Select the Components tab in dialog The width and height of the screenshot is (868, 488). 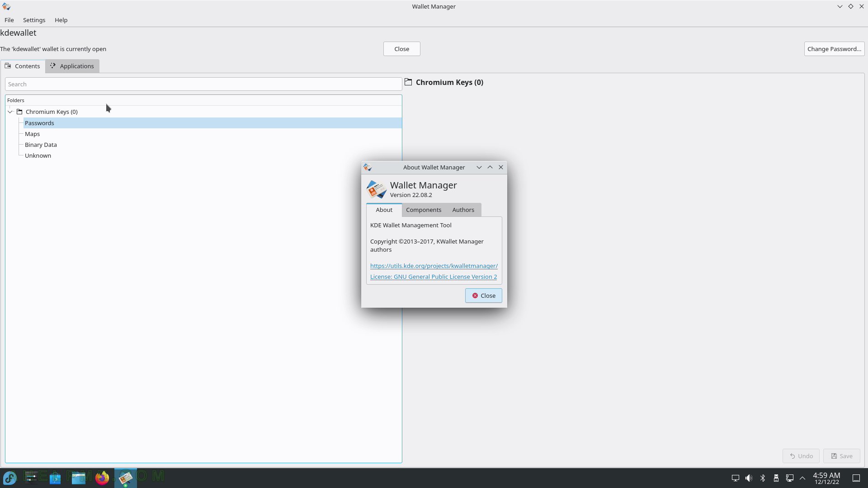pos(424,210)
